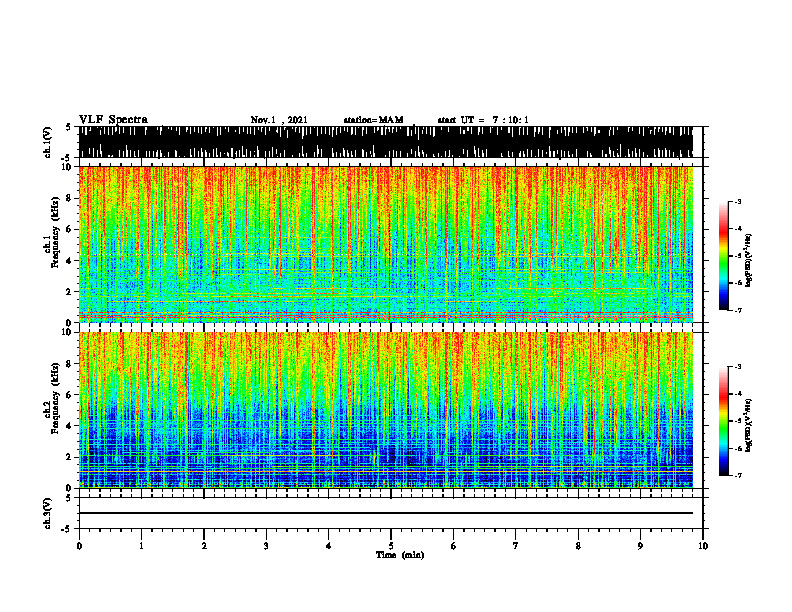Click the time axis tick label 10
The image size is (792, 612).
coord(703,546)
